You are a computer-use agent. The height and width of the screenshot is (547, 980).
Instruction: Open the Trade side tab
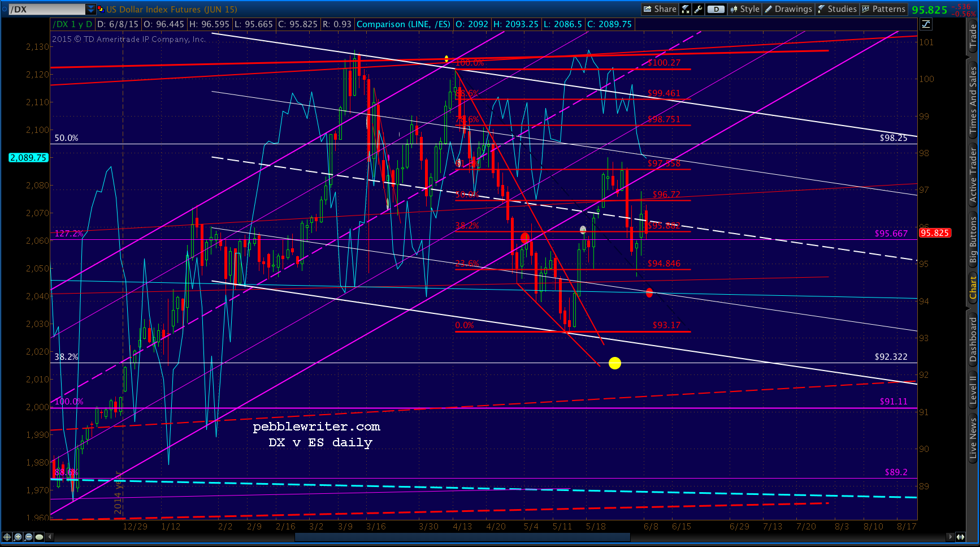pyautogui.click(x=973, y=36)
